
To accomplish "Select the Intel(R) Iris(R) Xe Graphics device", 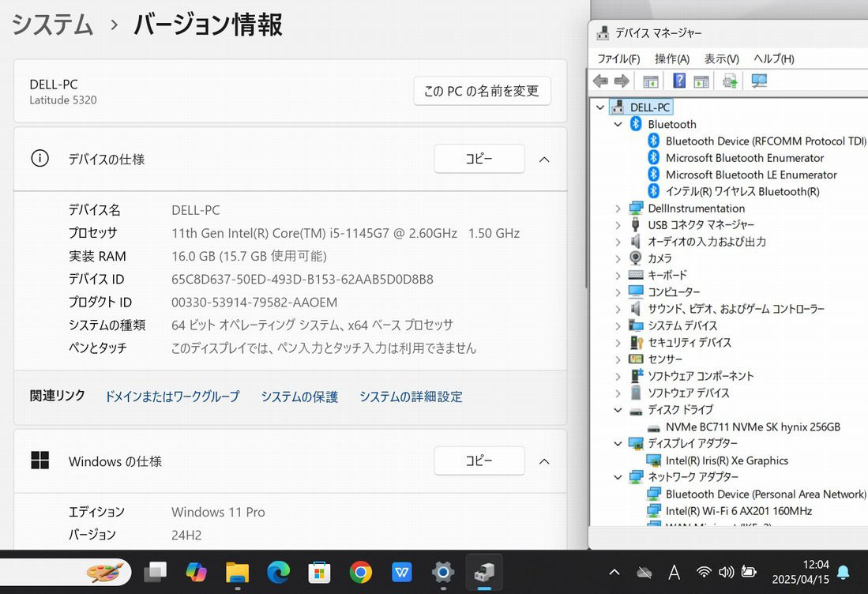I will click(x=726, y=461).
